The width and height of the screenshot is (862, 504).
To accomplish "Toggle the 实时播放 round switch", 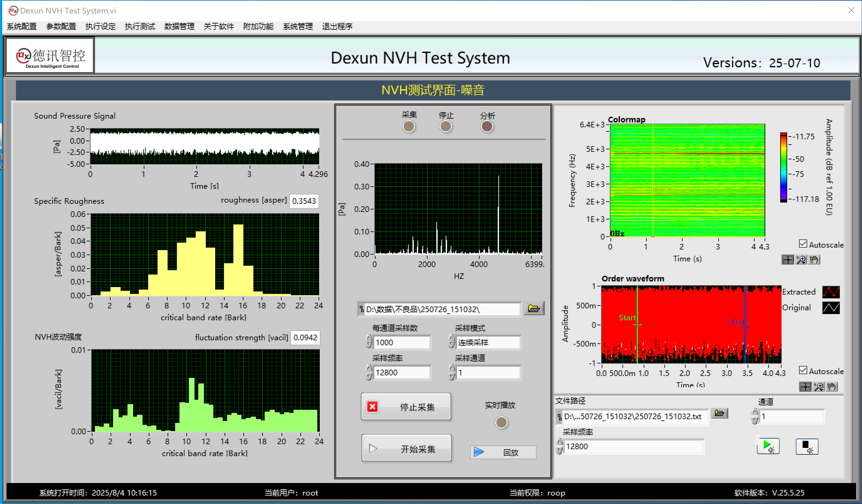I will tap(501, 422).
